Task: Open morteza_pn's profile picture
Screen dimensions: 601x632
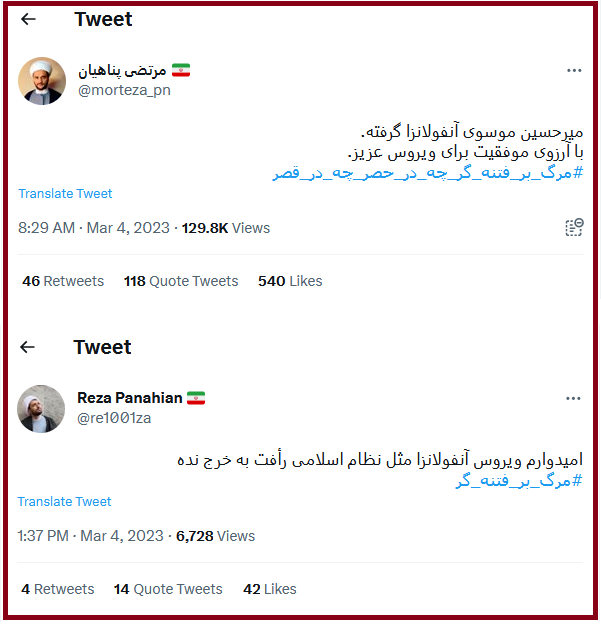Action: pos(42,81)
